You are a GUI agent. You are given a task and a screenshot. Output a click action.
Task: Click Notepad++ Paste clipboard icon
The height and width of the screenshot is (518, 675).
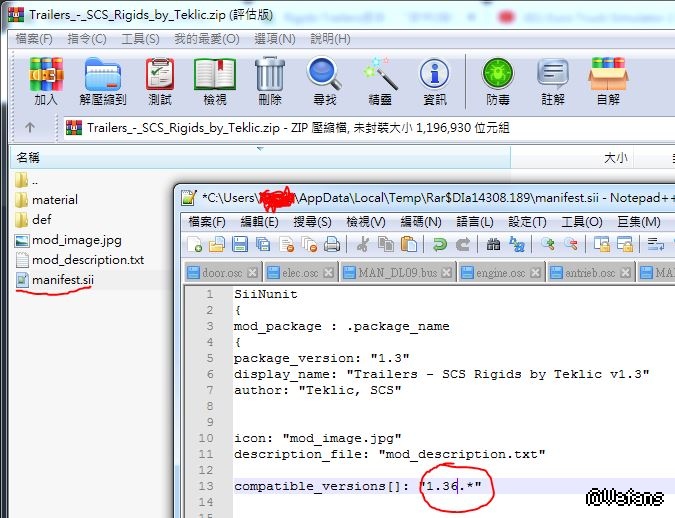pyautogui.click(x=409, y=245)
